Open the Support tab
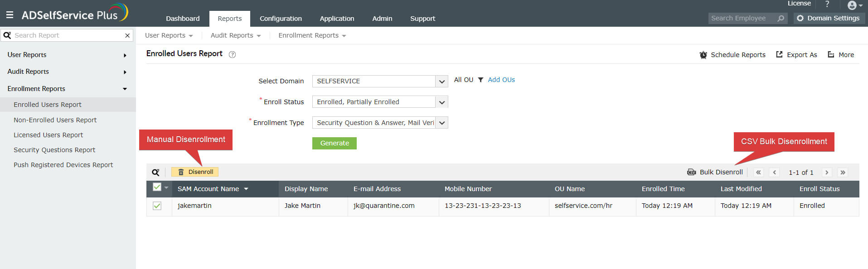Image resolution: width=868 pixels, height=269 pixels. 422,19
